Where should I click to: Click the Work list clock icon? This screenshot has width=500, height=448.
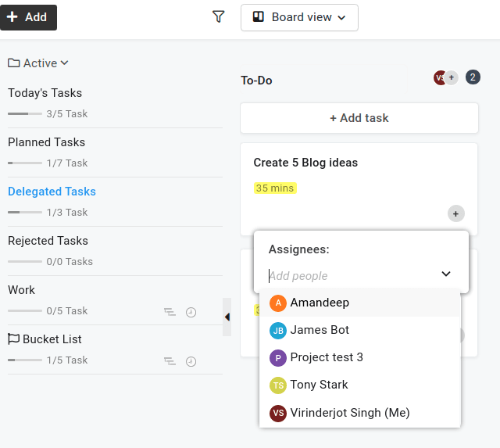click(191, 312)
